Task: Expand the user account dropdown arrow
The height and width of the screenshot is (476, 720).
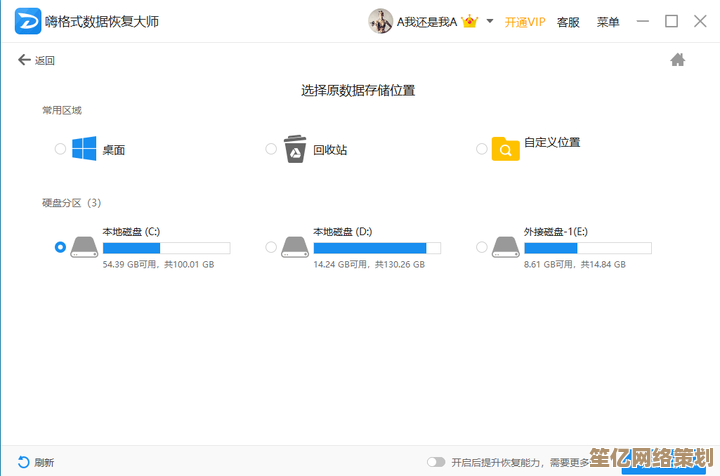Action: [490, 21]
